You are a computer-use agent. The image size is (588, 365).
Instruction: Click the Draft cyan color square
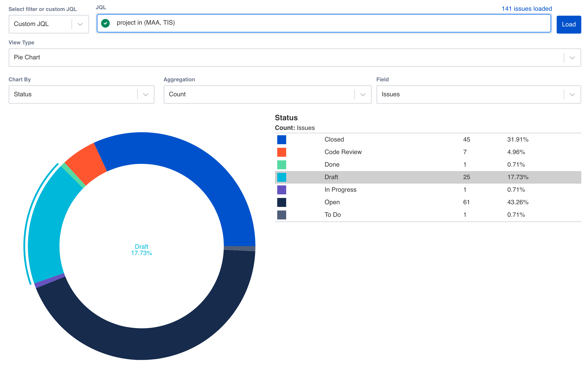click(281, 177)
